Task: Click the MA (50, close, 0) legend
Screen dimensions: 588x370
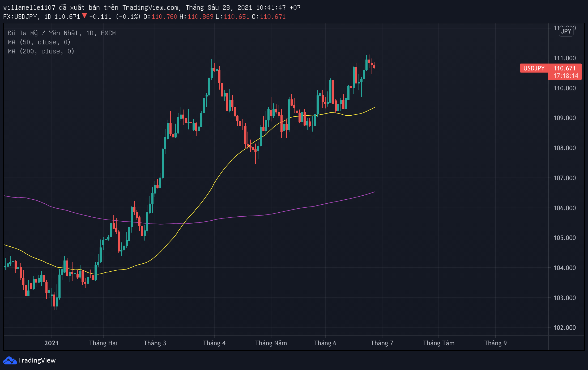Action: [x=39, y=42]
